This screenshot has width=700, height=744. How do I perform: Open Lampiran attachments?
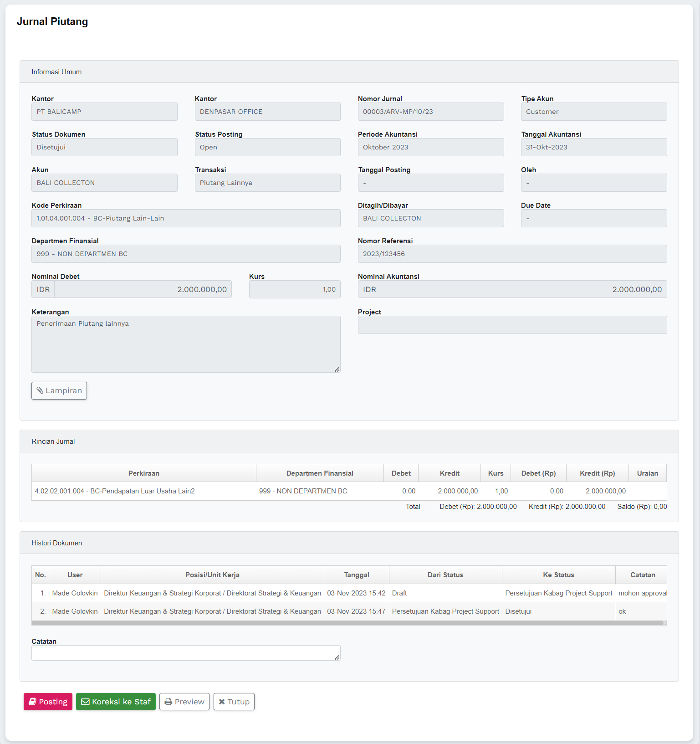tap(59, 390)
